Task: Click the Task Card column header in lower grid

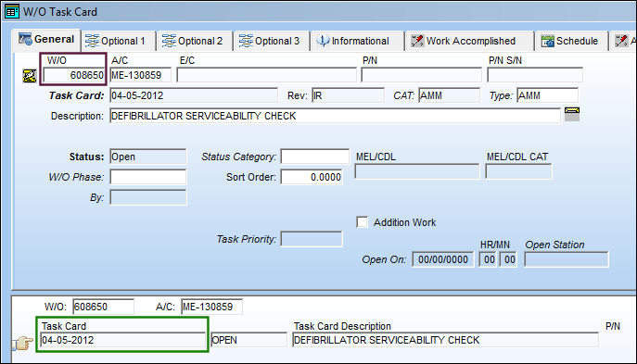Action: pos(64,326)
